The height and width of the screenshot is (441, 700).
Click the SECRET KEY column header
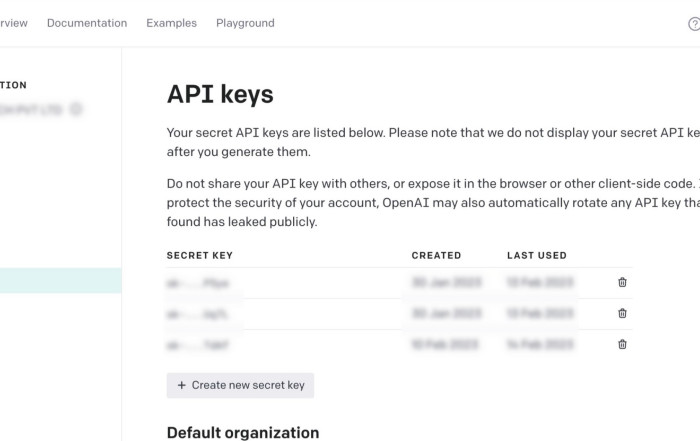(200, 256)
